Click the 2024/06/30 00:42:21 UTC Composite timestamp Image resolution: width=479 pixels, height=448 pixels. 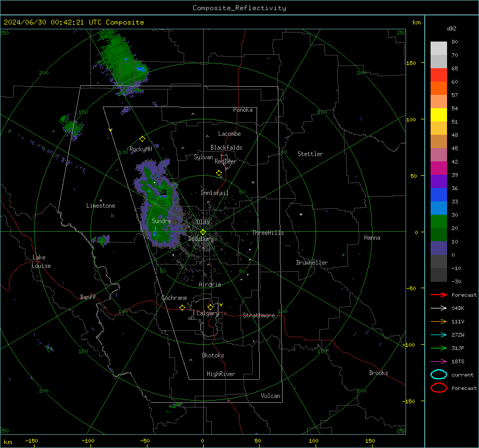[x=73, y=22]
